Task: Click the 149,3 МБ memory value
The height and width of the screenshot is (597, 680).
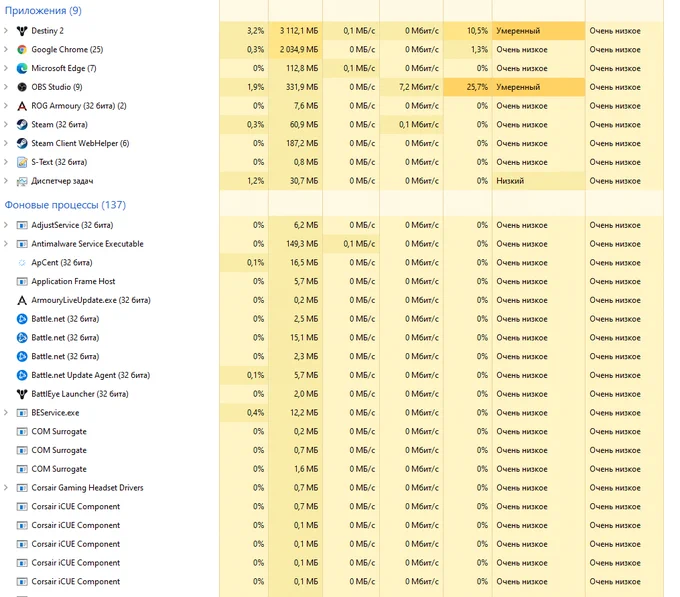Action: (x=302, y=244)
